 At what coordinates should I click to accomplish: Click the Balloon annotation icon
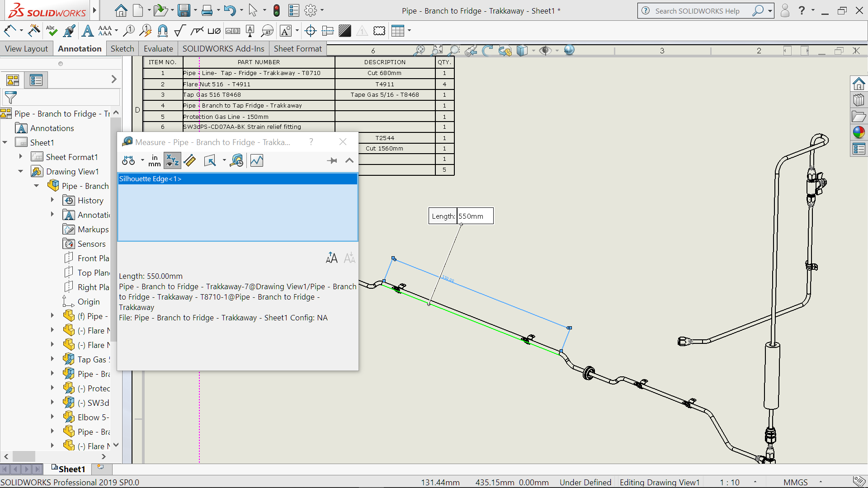(x=129, y=31)
